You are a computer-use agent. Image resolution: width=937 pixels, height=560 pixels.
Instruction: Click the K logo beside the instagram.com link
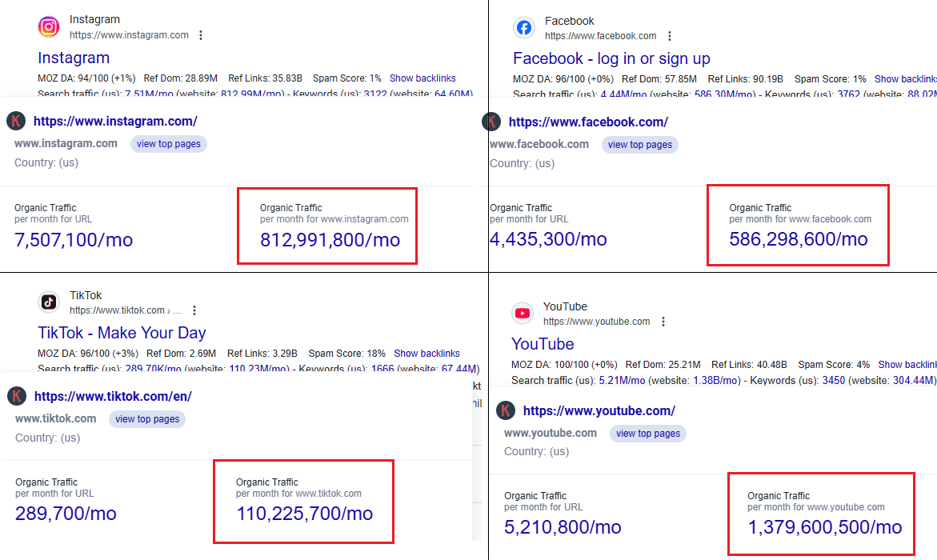(16, 121)
